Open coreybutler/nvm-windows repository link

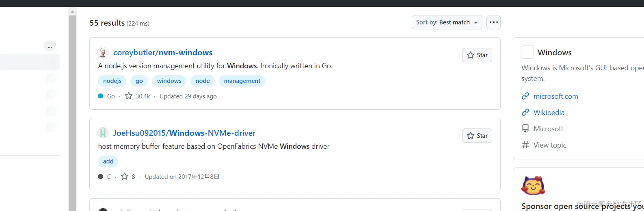coord(163,52)
